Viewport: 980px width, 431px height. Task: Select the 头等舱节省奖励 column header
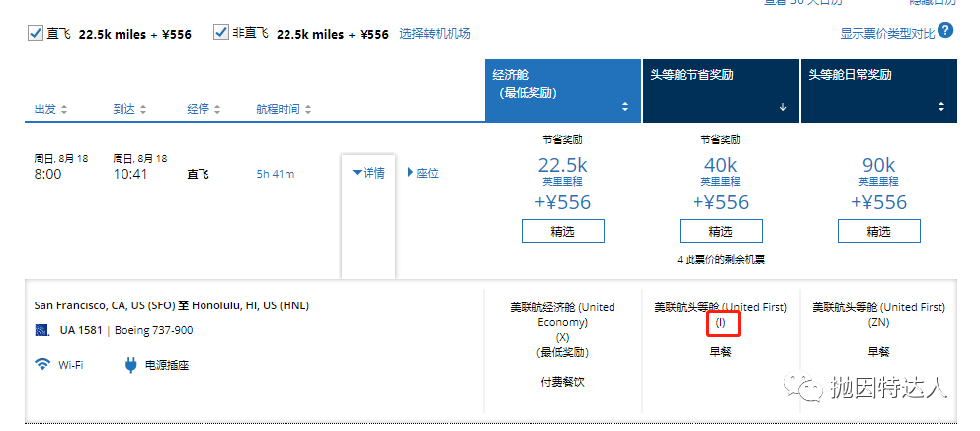point(720,91)
